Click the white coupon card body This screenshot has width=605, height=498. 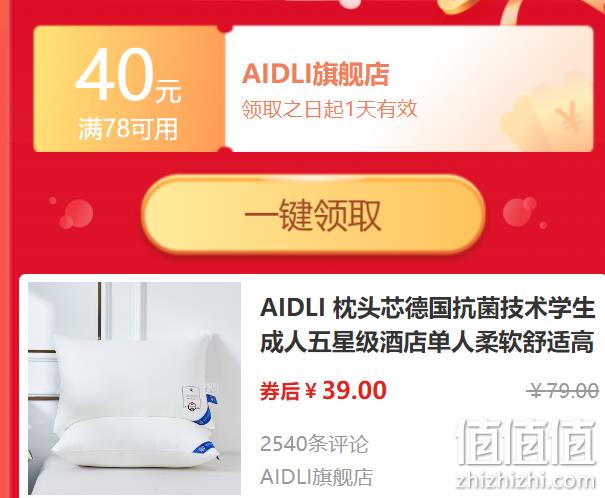pyautogui.click(x=409, y=89)
